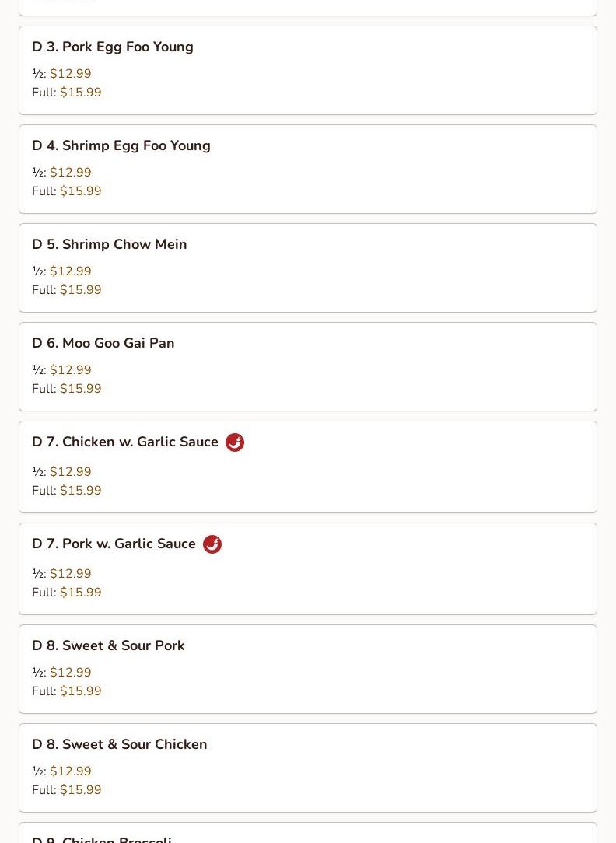Open D 8. Sweet & Sour Pork item
The height and width of the screenshot is (843, 616).
pyautogui.click(x=308, y=670)
